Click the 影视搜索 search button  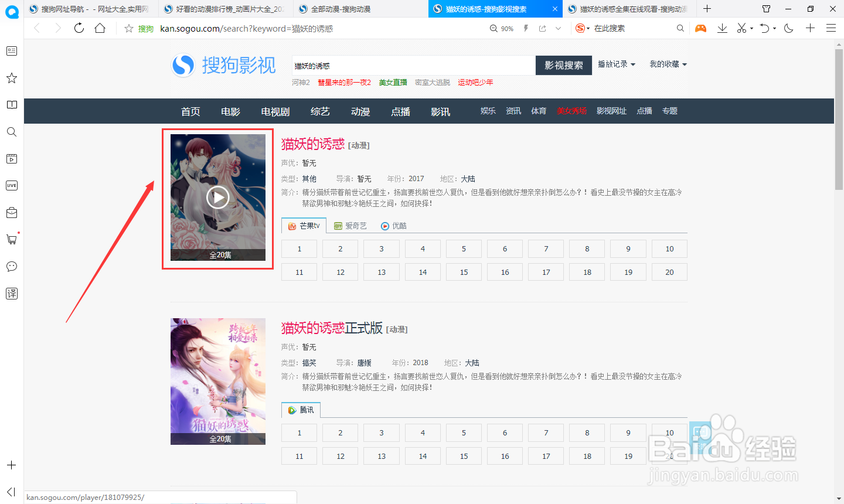(564, 65)
